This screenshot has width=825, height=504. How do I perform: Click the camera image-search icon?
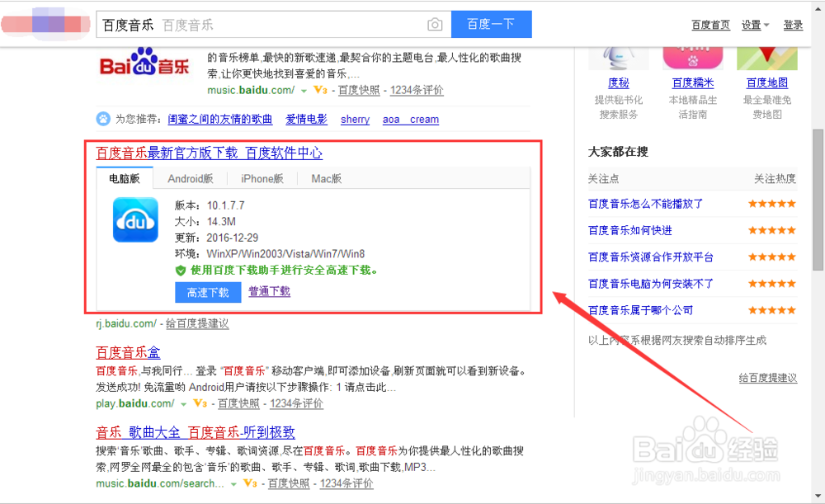point(435,24)
